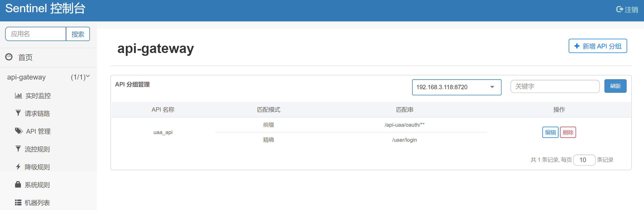Click the filter icon beside 请求链路
The width and height of the screenshot is (644, 210).
pos(18,113)
